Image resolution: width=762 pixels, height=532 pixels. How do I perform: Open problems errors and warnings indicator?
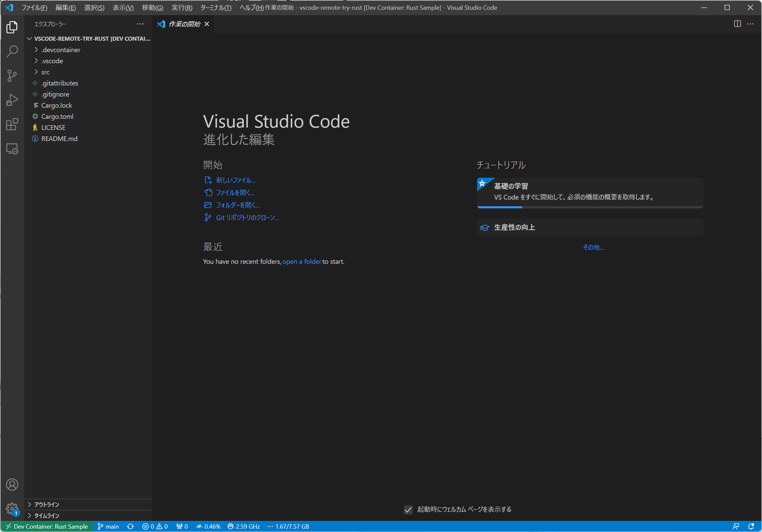tap(155, 527)
